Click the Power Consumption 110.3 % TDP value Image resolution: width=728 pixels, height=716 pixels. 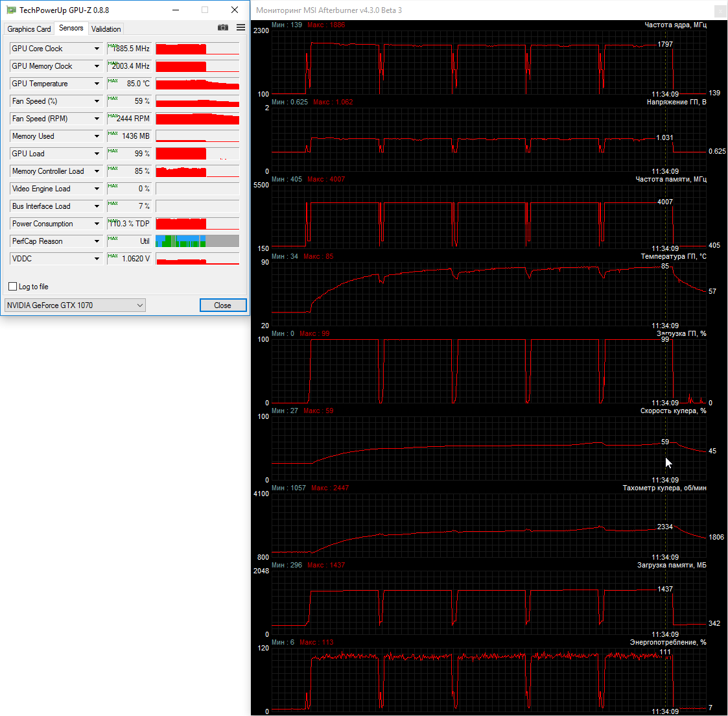[x=130, y=224]
